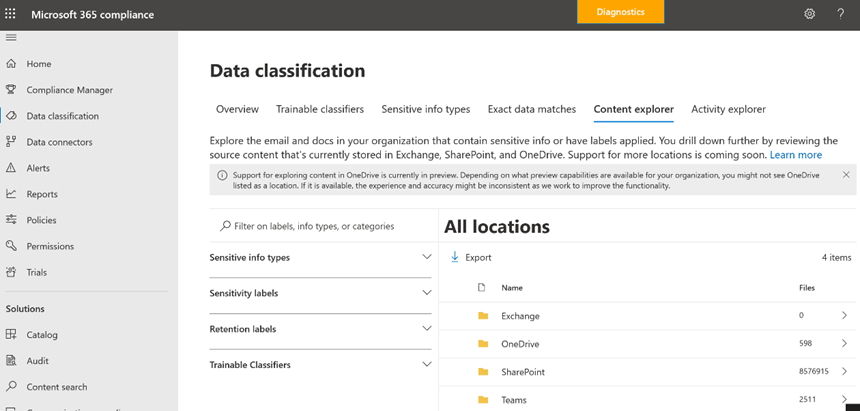Click the Alerts triangle icon
Viewport: 860px width, 411px height.
point(11,168)
